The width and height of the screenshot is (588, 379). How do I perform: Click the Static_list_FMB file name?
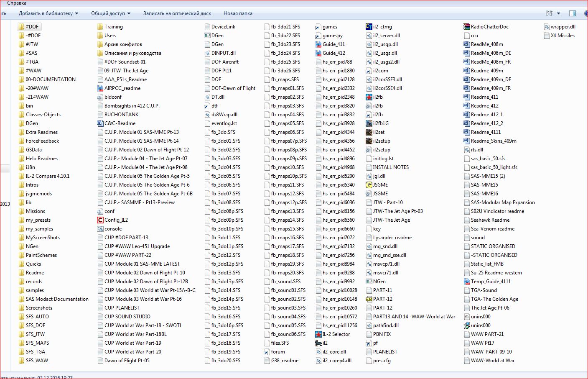tap(487, 264)
